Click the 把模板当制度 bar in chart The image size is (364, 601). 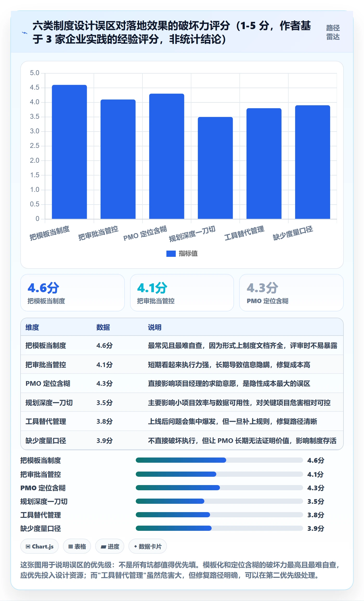coord(69,152)
